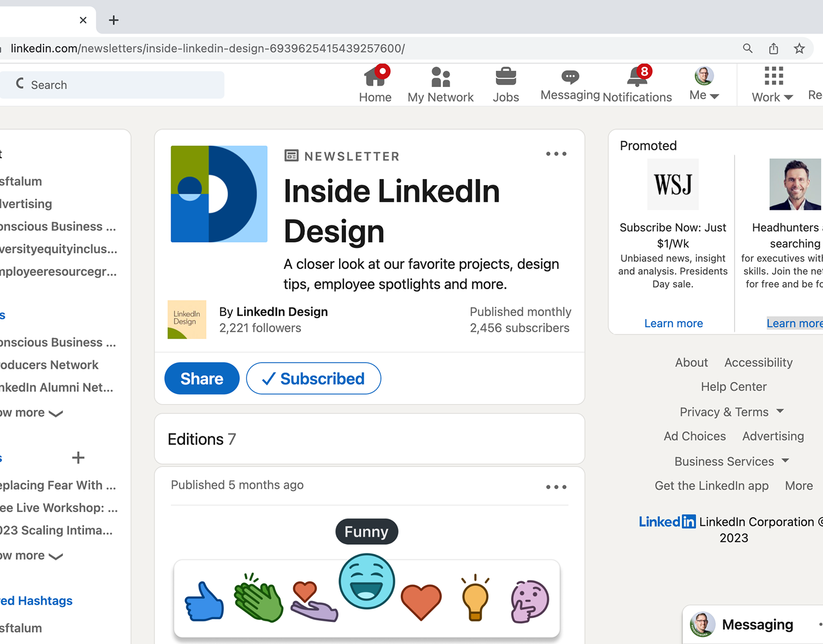Go to LinkedIn Home
Image resolution: width=823 pixels, height=644 pixels.
[375, 84]
